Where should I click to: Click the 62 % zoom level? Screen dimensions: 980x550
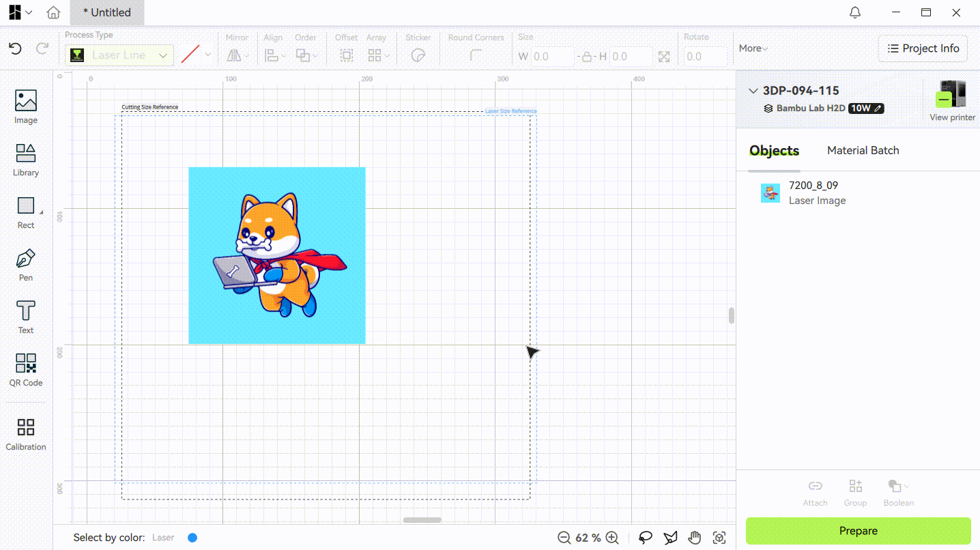588,538
